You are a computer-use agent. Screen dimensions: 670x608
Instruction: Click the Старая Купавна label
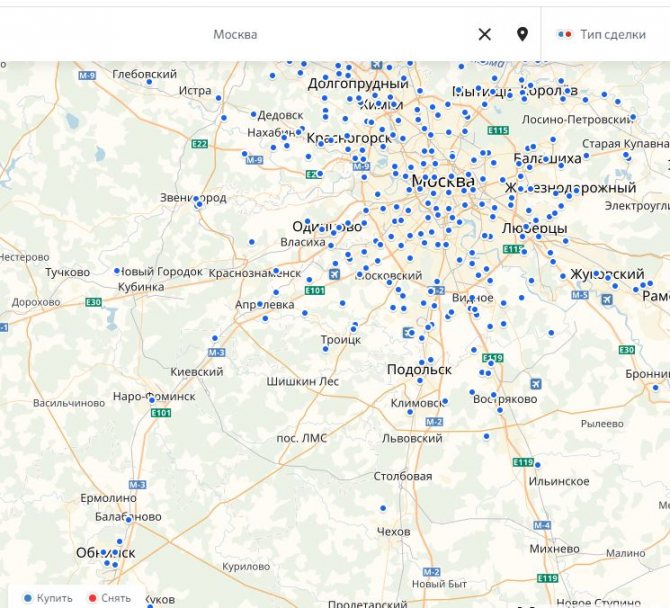pos(626,144)
